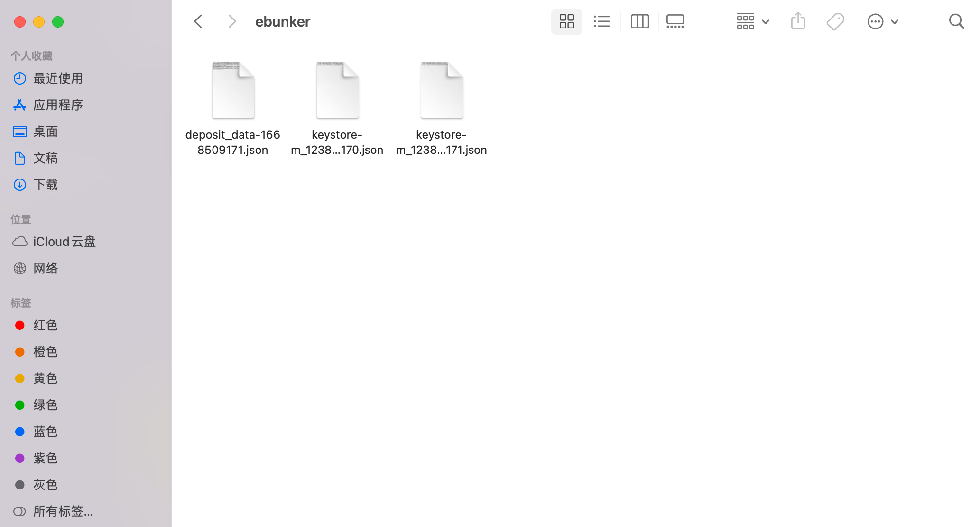Zoom the Finder window with green button
Image resolution: width=980 pixels, height=527 pixels.
[x=58, y=22]
